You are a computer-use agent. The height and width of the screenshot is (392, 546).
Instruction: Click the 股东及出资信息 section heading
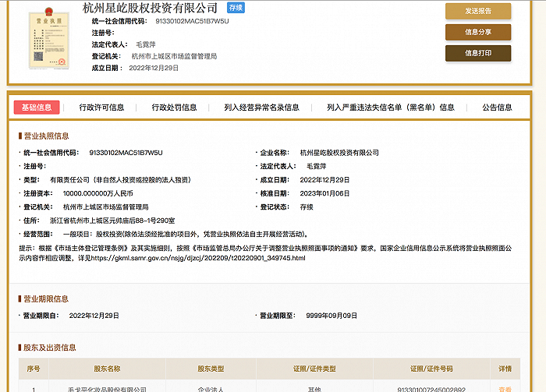[x=50, y=348]
